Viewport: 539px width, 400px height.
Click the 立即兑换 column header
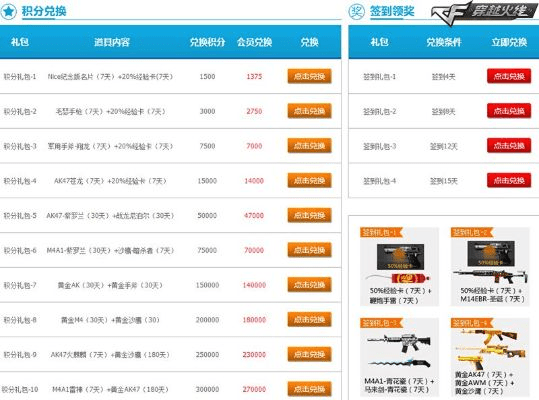[x=509, y=42]
